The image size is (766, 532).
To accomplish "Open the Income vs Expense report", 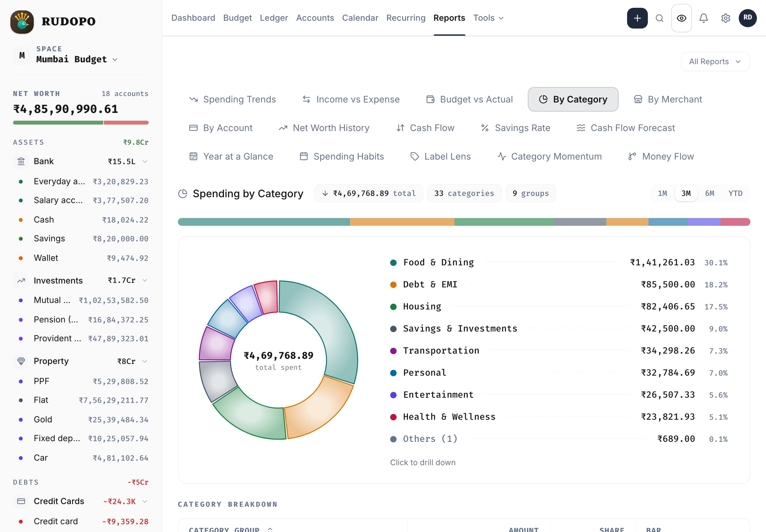I will (351, 99).
